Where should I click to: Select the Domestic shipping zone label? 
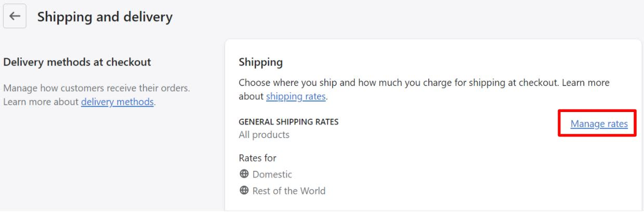click(x=272, y=174)
